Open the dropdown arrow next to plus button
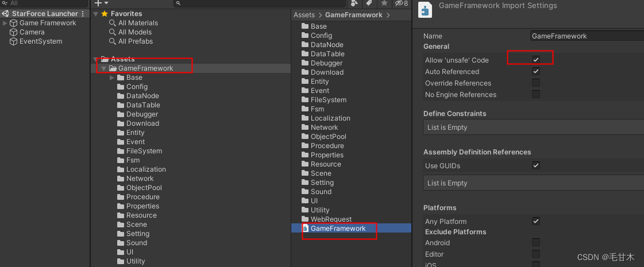Image resolution: width=644 pixels, height=267 pixels. [106, 3]
